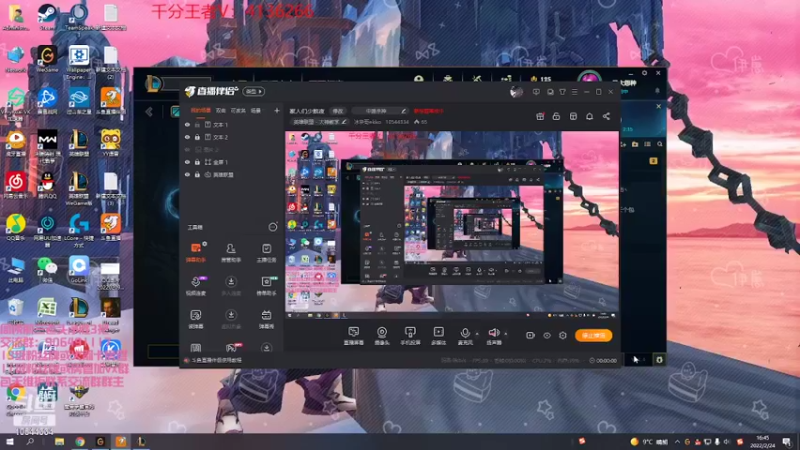Toggle the preview eye icon near stop button
The height and width of the screenshot is (450, 800).
pyautogui.click(x=547, y=335)
